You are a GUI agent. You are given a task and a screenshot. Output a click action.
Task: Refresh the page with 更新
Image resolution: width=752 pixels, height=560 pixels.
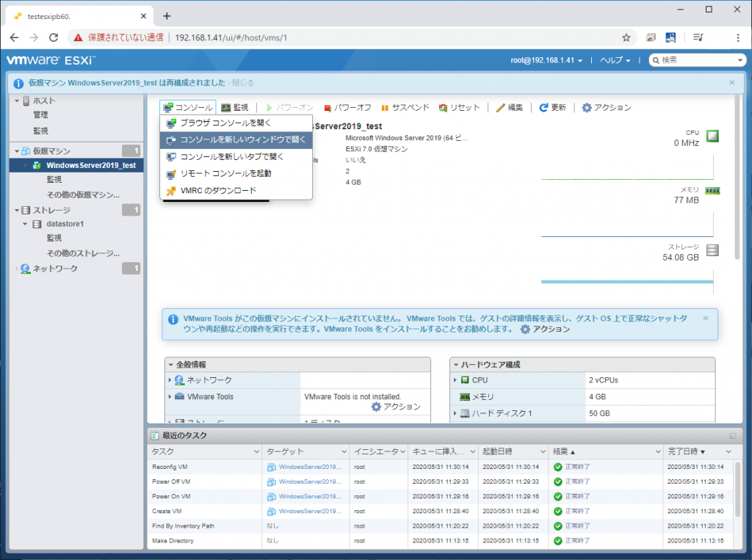(553, 107)
